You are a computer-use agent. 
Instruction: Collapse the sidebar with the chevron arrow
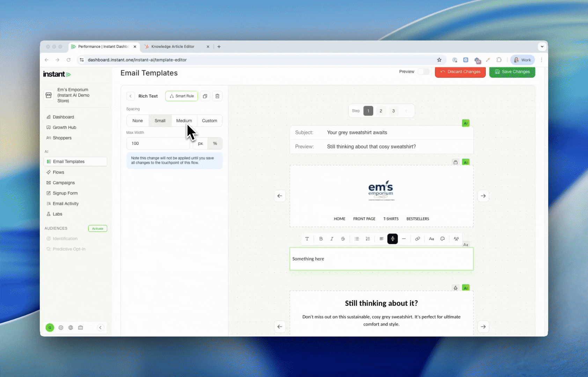click(x=101, y=327)
